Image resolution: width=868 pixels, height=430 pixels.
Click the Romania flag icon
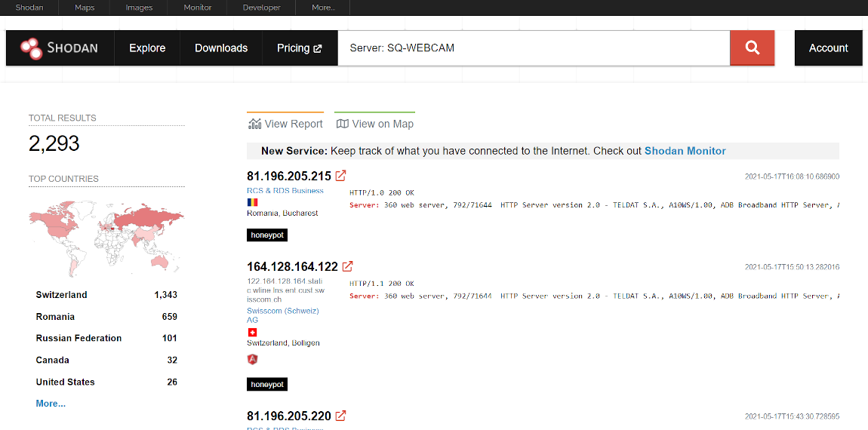tap(252, 202)
